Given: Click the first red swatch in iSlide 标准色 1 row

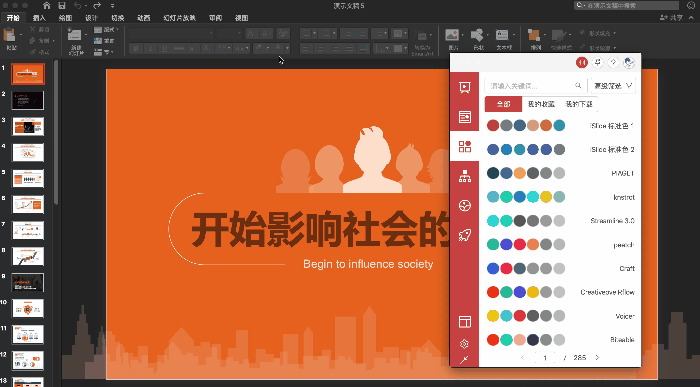Looking at the screenshot, I should pyautogui.click(x=493, y=125).
